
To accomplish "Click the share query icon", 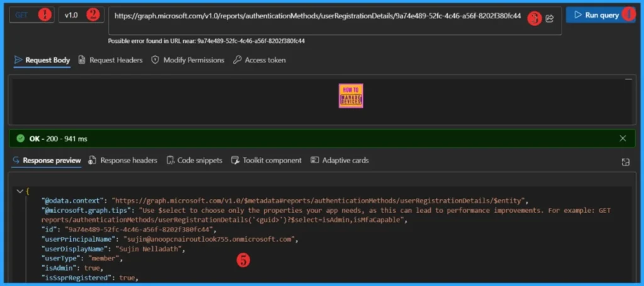I will click(550, 18).
